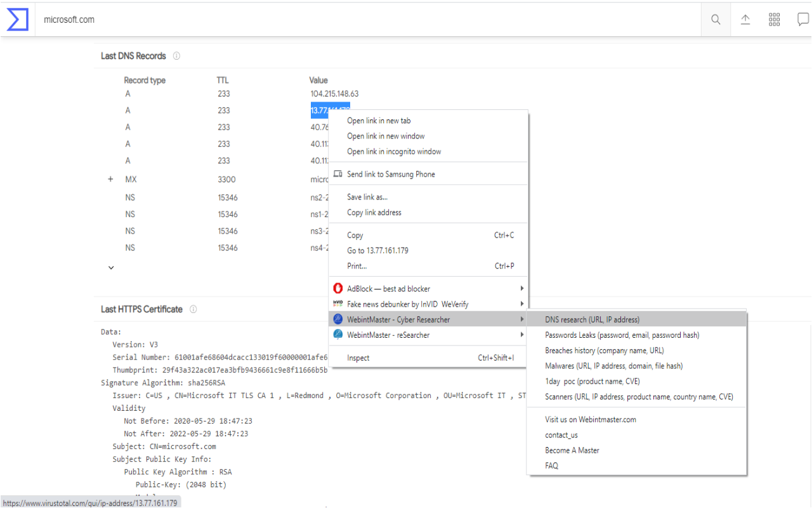This screenshot has width=812, height=508.
Task: Click WebintMaster Cyber Researcher icon
Action: pos(338,319)
